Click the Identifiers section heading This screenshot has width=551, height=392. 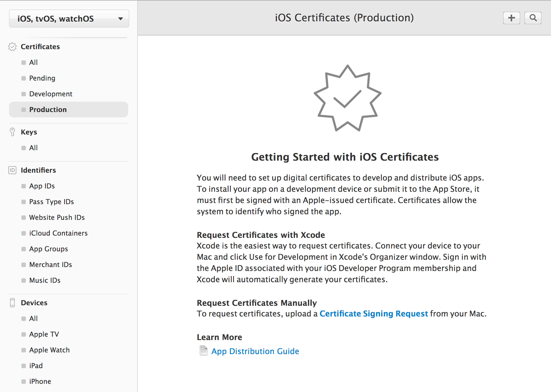click(38, 170)
